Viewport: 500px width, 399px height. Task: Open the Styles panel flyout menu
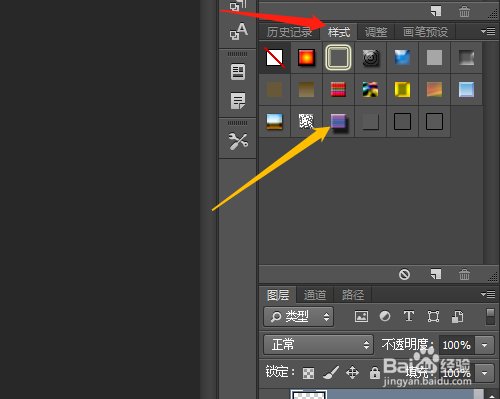point(488,31)
